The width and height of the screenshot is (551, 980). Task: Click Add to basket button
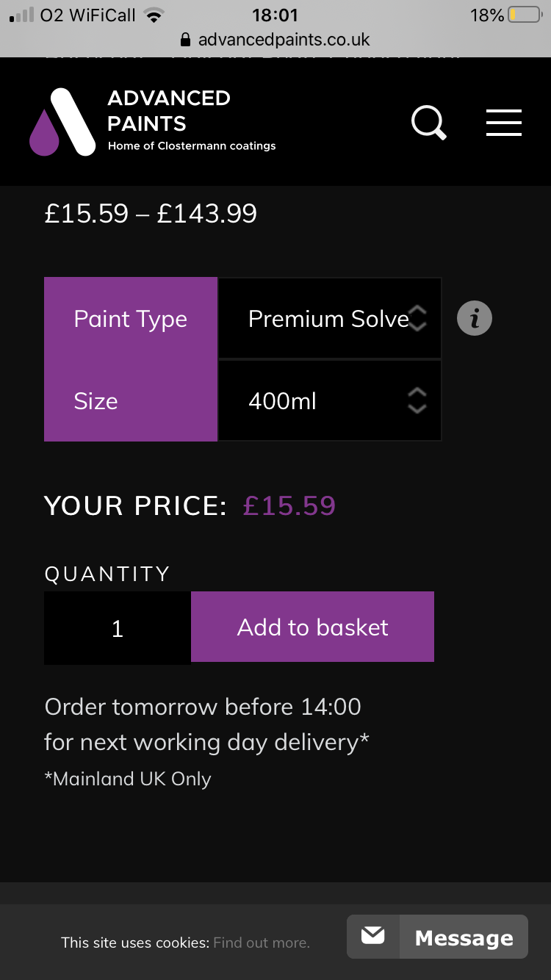tap(312, 627)
